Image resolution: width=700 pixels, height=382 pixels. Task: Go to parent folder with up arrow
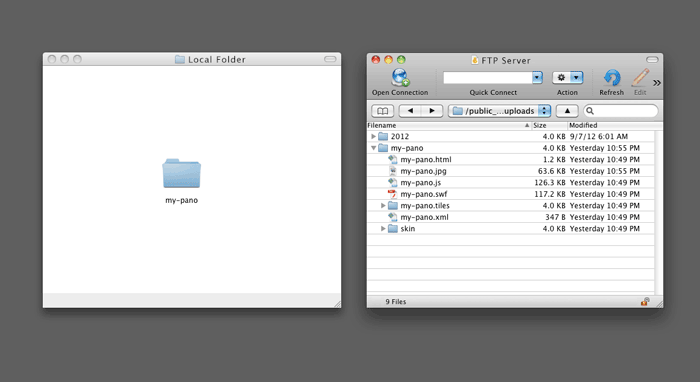pyautogui.click(x=567, y=111)
